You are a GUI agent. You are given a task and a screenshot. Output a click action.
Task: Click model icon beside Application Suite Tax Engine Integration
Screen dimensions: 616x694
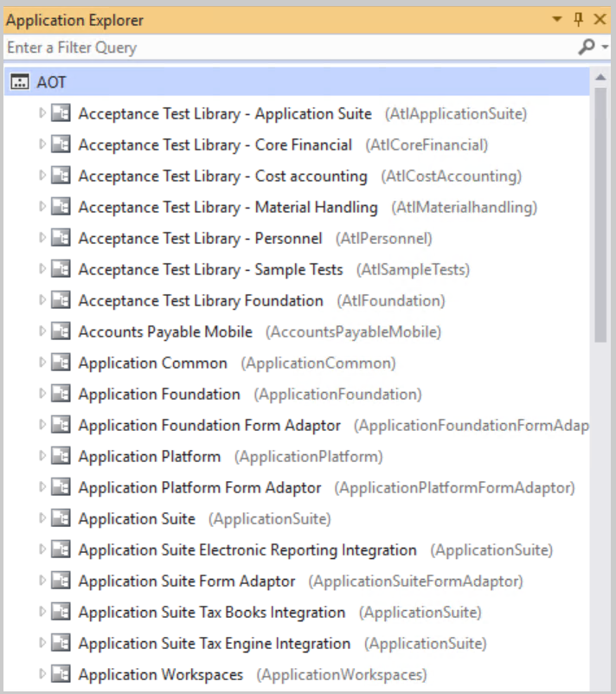[x=61, y=642]
